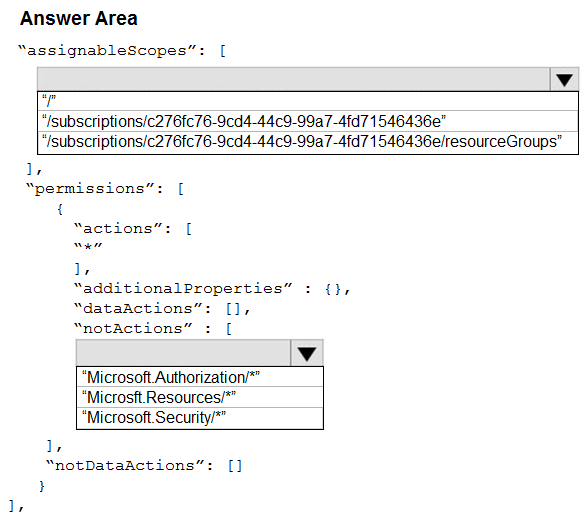Choose the Microsft.Resources/* option
This screenshot has width=585, height=519.
click(200, 397)
